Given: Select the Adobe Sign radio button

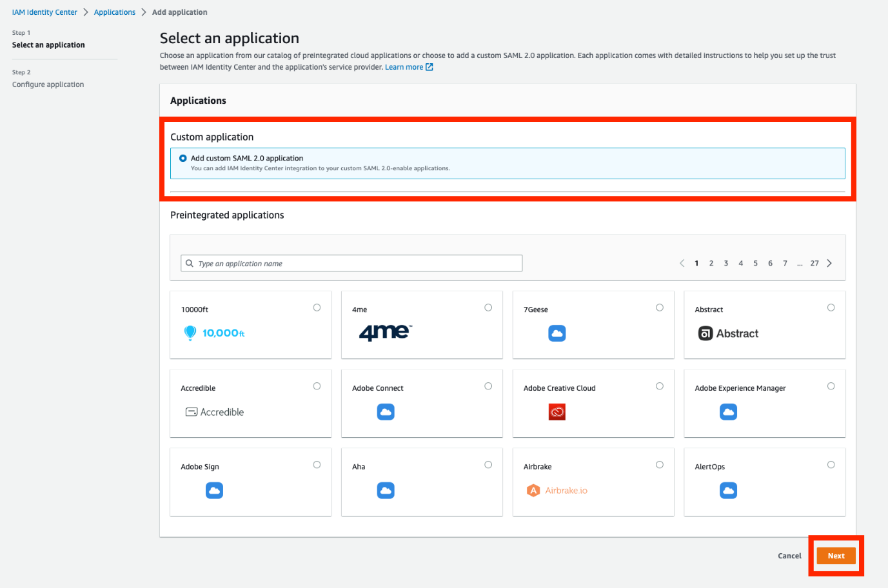Looking at the screenshot, I should click(317, 465).
